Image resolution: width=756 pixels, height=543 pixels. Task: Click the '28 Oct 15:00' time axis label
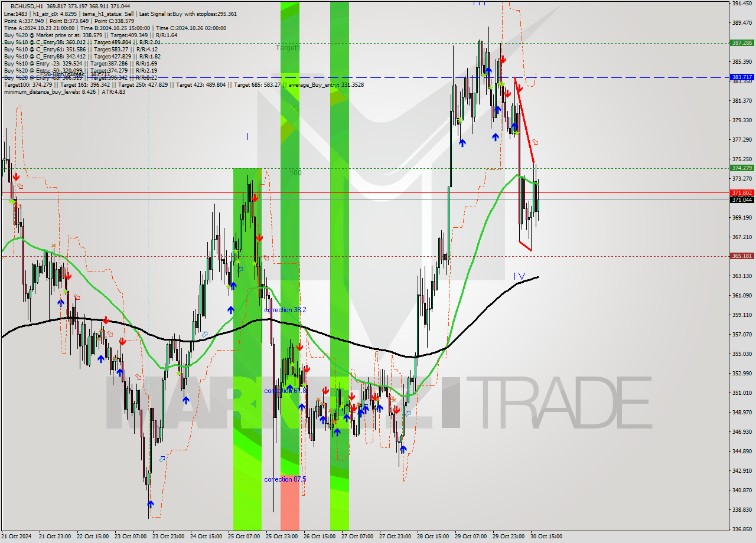(x=433, y=537)
